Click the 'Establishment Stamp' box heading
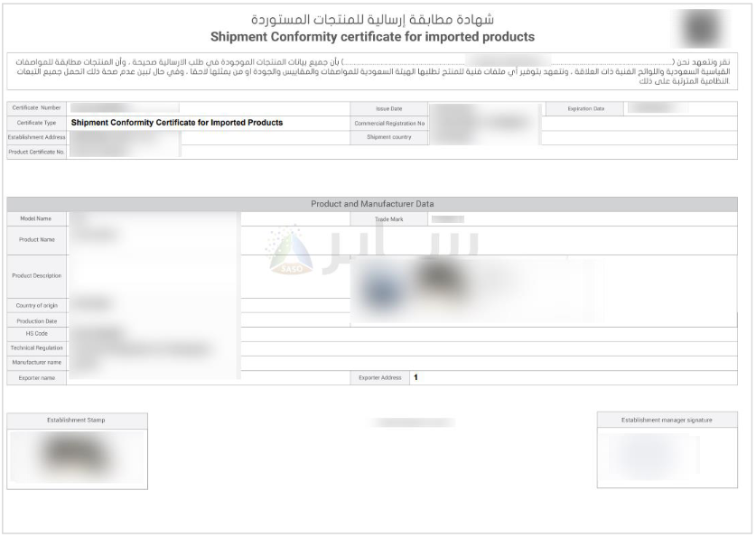 pos(76,421)
